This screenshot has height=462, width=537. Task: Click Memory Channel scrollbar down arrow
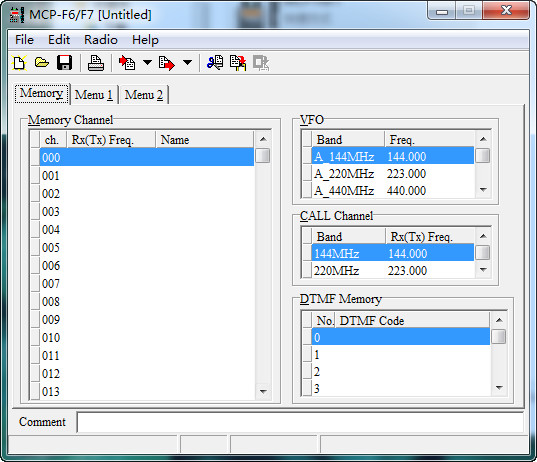click(263, 391)
